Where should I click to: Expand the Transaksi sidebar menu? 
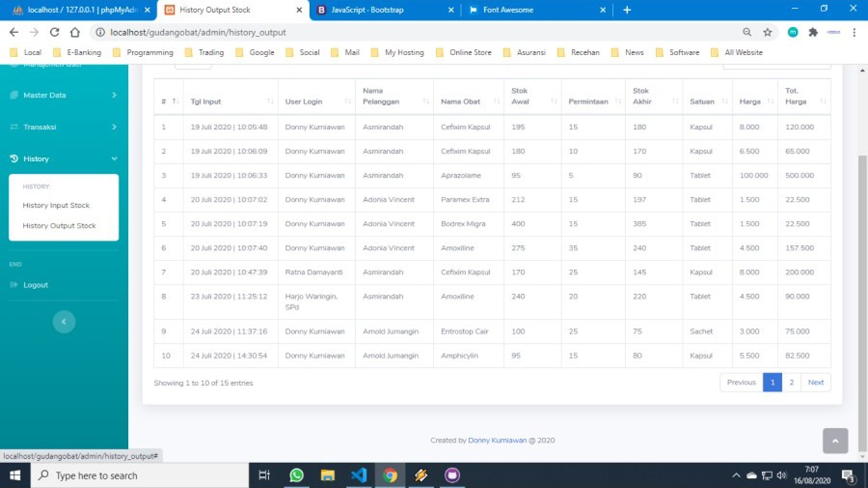64,127
